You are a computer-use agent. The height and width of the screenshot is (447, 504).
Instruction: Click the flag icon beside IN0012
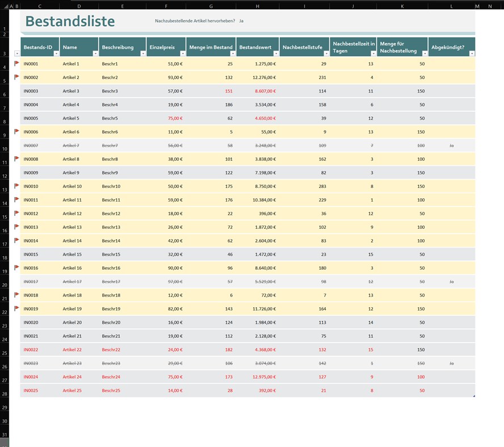(16, 213)
